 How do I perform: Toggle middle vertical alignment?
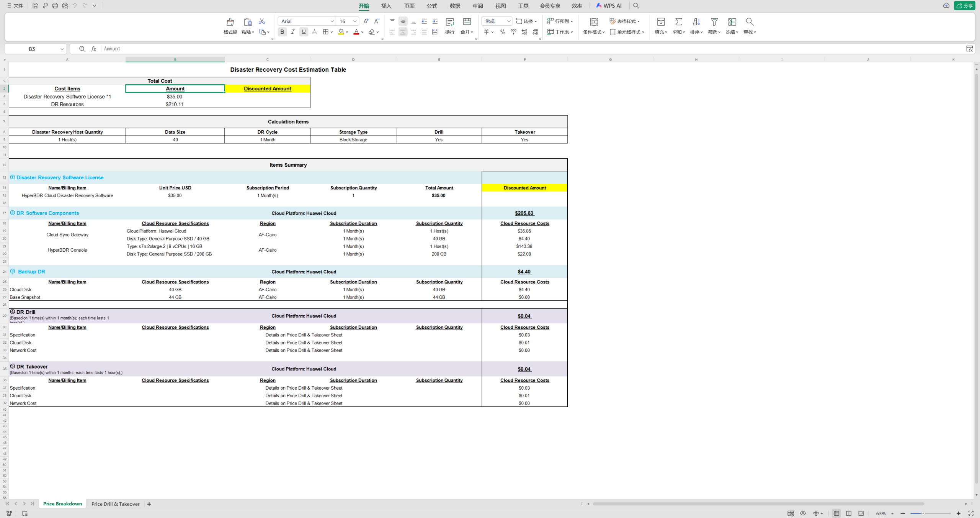pos(403,21)
